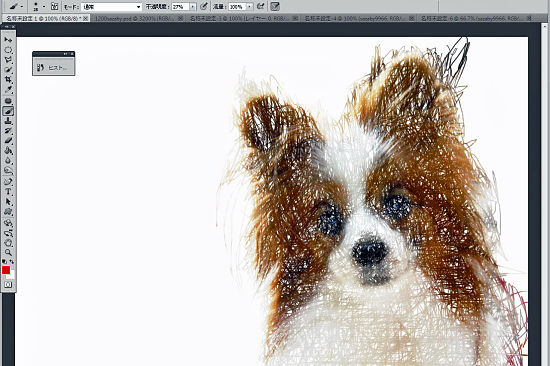
Task: Select the Zoom tool
Action: point(8,253)
